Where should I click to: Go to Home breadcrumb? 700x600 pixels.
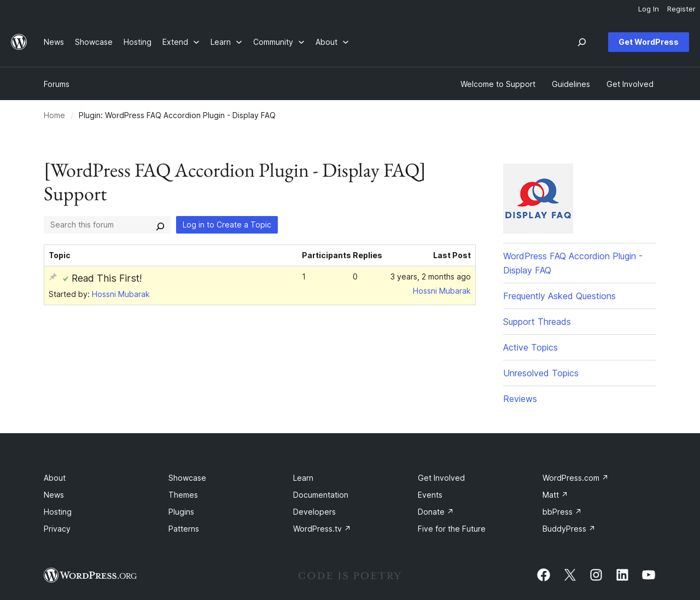(54, 115)
